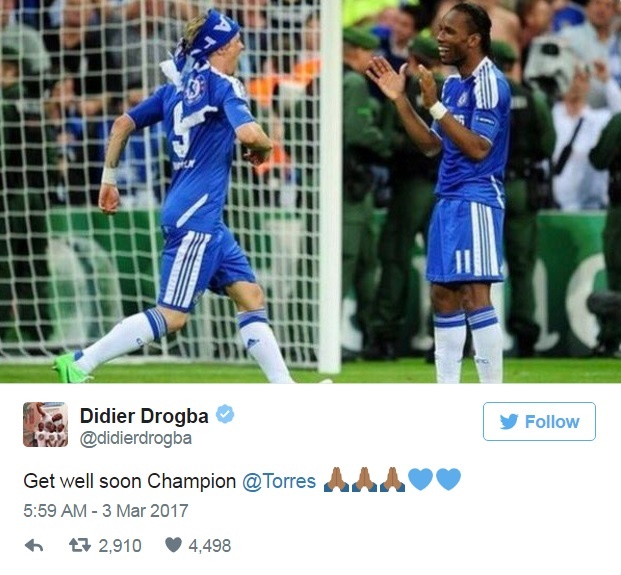Click the reply arrow icon
Viewport: 621px width, 575px height.
[x=34, y=546]
